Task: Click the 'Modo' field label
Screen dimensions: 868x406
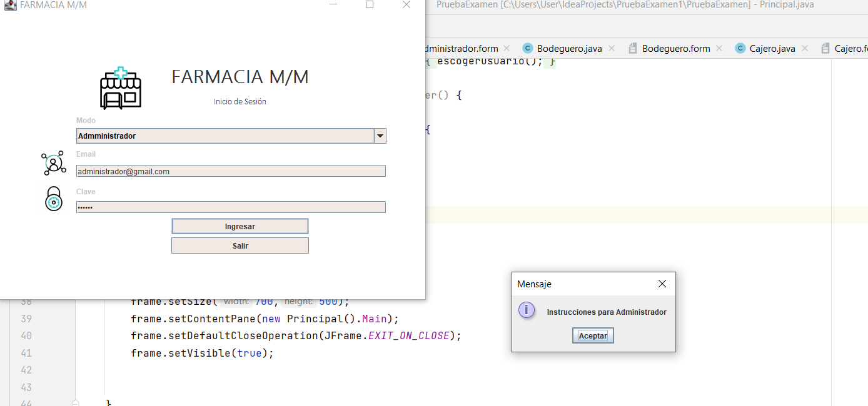Action: click(86, 121)
